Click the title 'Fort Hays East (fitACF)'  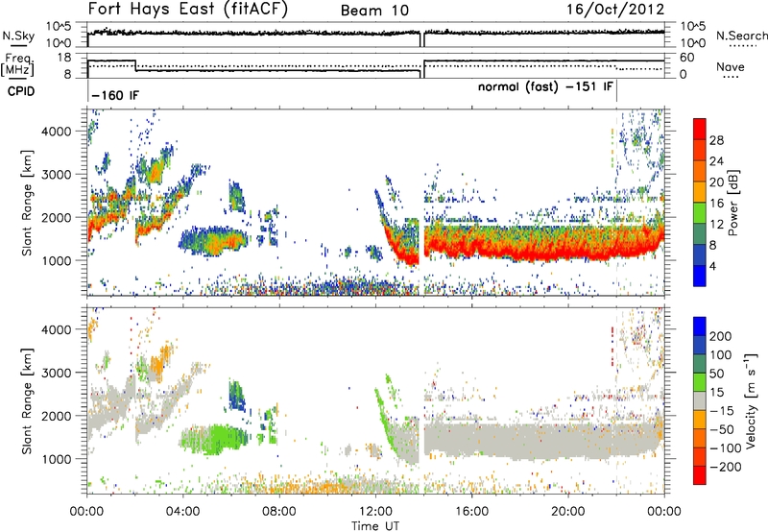(x=188, y=10)
